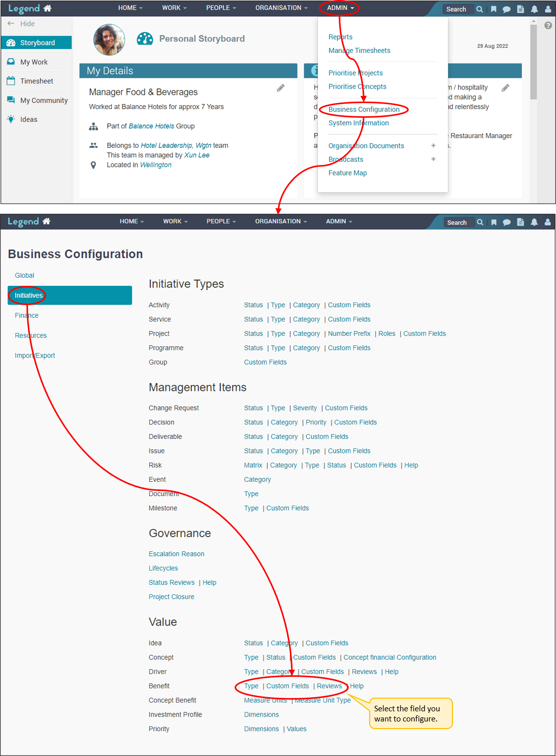This screenshot has height=756, width=556.
Task: Click the pencil edit icon in My Details
Action: (280, 88)
